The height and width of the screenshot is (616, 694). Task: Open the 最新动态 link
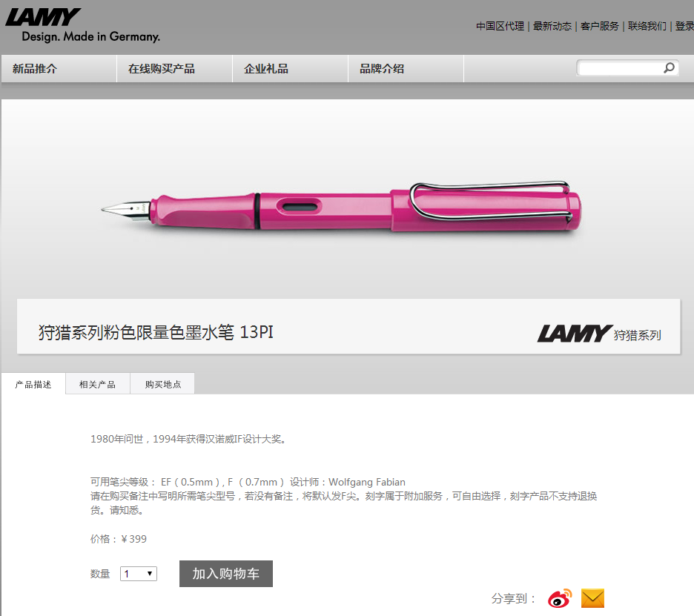552,26
